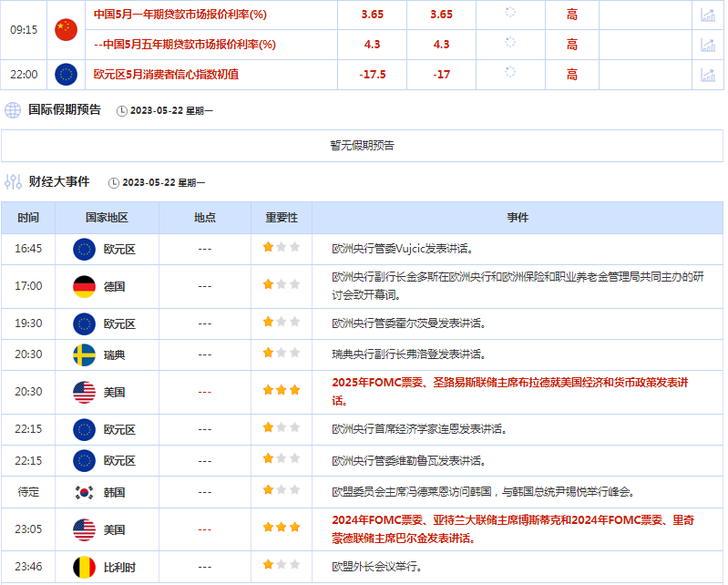The image size is (728, 585).
Task: Click the globe icon beside 国际假期预告
Action: [x=13, y=110]
